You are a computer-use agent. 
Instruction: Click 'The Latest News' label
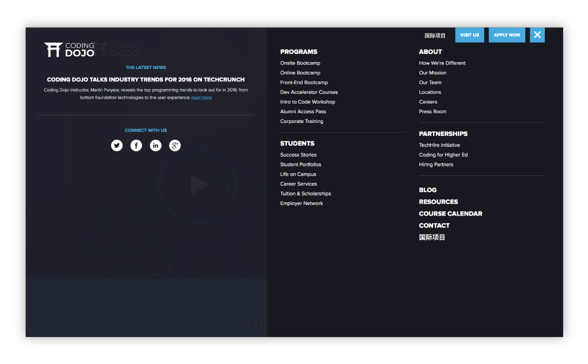point(145,67)
